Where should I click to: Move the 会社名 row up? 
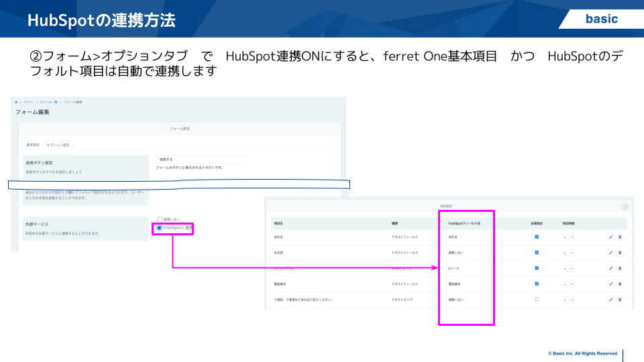(565, 237)
